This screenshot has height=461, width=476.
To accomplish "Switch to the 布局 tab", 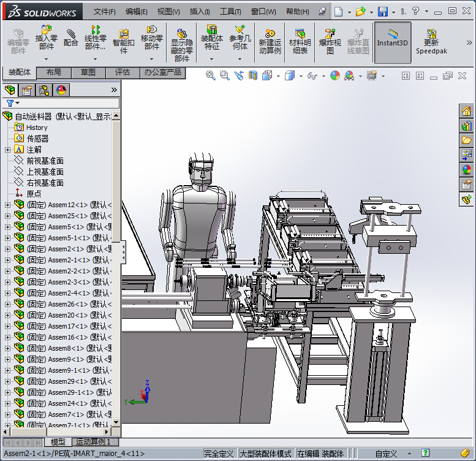I will coord(54,72).
